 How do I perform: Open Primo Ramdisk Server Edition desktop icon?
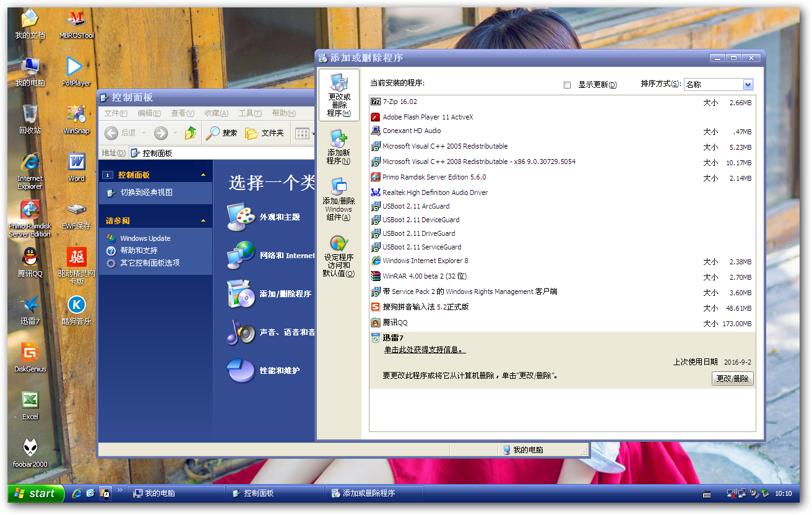click(x=30, y=219)
